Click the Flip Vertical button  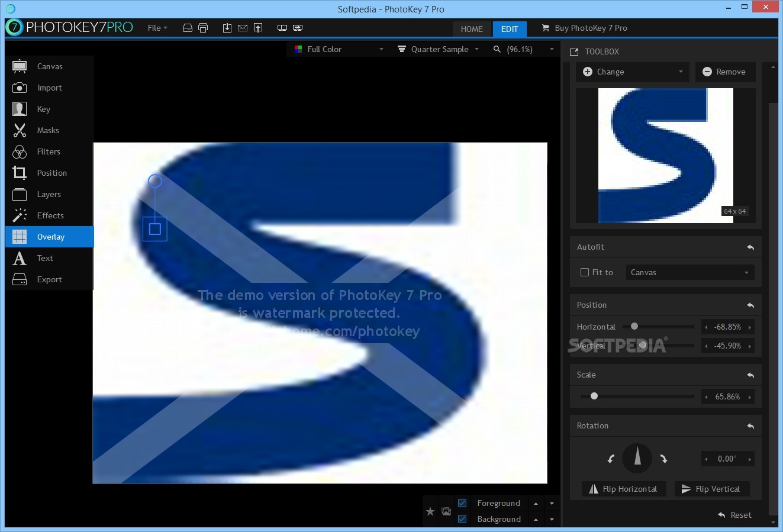tap(712, 489)
